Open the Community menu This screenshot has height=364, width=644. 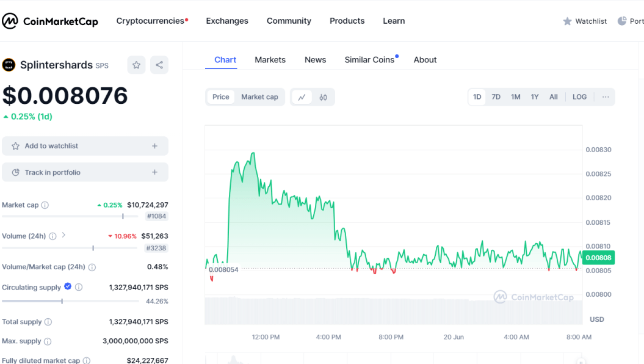[289, 21]
